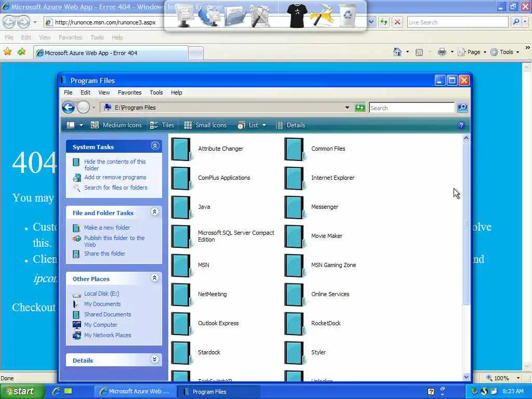
Task: Click the IE Home icon in the command bar
Action: pyautogui.click(x=397, y=52)
